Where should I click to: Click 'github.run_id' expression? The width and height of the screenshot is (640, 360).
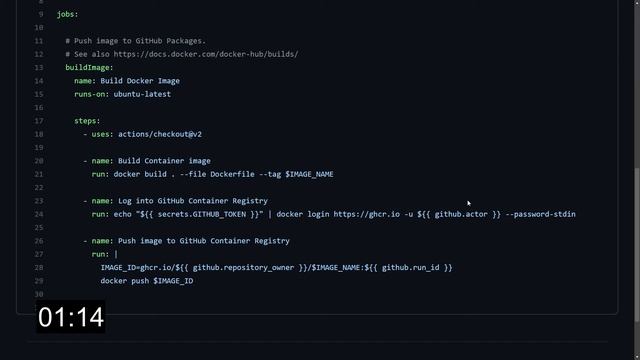tap(411, 268)
